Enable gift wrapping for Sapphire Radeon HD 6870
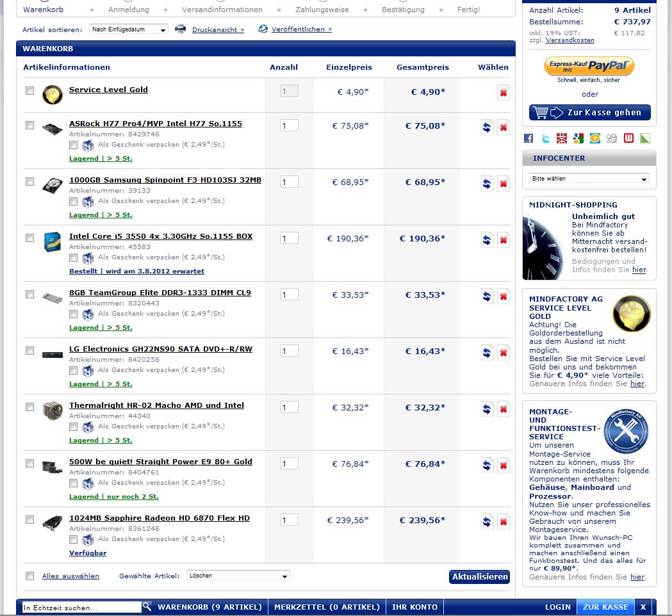Image resolution: width=672 pixels, height=616 pixels. pyautogui.click(x=73, y=539)
